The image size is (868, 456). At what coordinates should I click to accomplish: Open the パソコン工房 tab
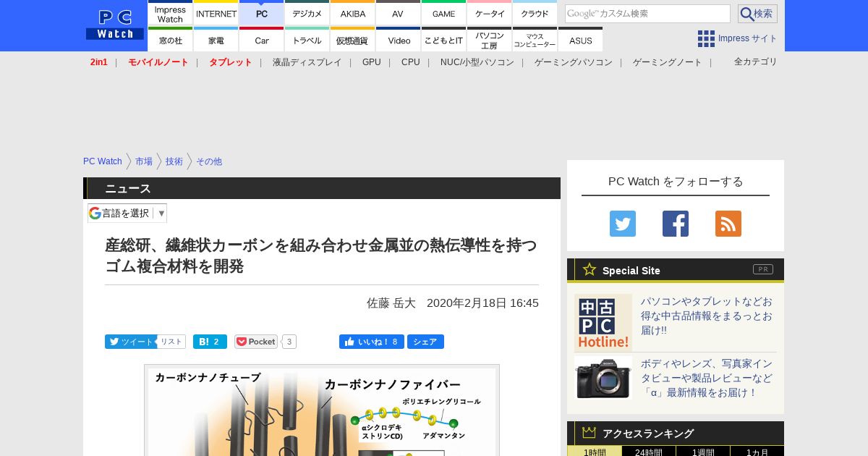490,39
